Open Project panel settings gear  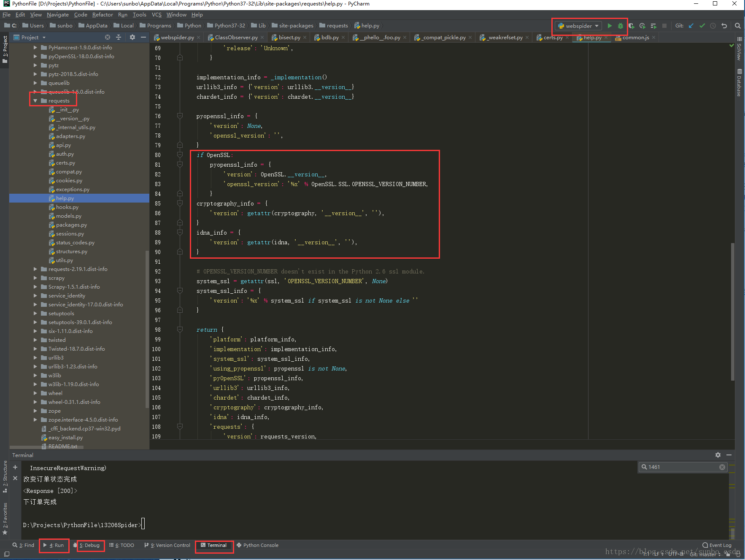click(x=132, y=37)
